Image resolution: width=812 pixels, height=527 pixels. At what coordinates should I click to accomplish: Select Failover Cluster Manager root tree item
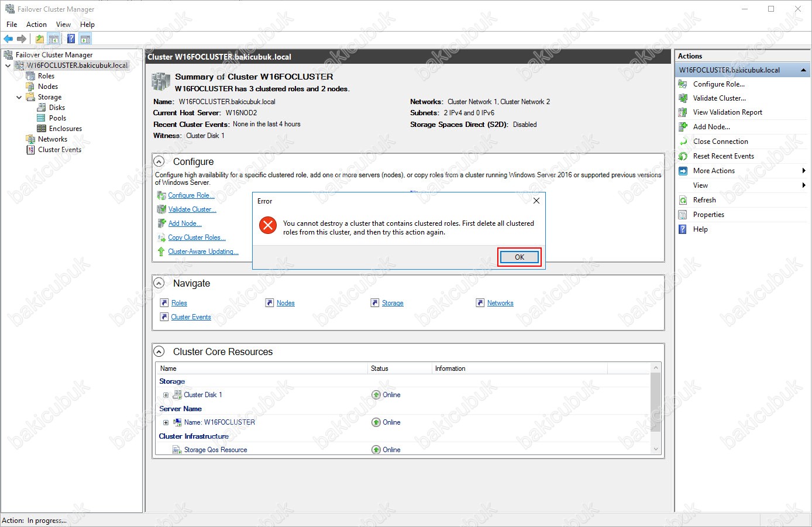[x=54, y=55]
